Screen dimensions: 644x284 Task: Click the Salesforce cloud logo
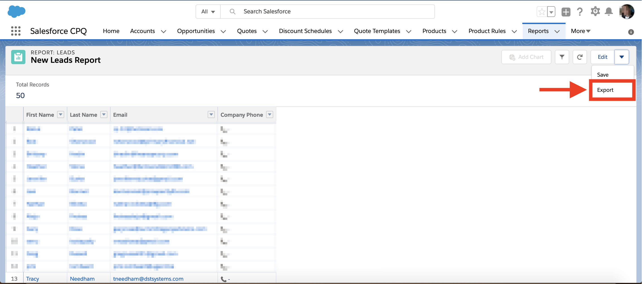[16, 12]
